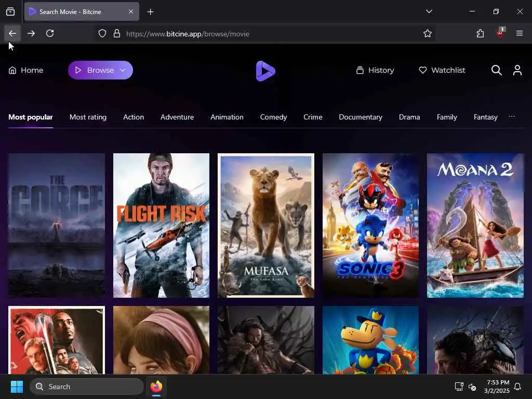The height and width of the screenshot is (399, 532).
Task: Expand the Browse dropdown button
Action: (100, 70)
